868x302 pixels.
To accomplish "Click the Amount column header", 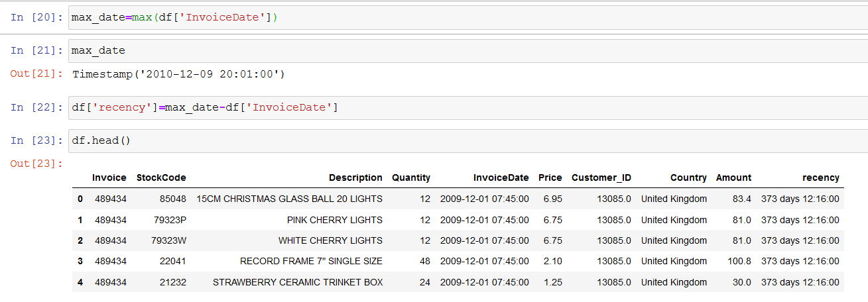I will (x=733, y=177).
